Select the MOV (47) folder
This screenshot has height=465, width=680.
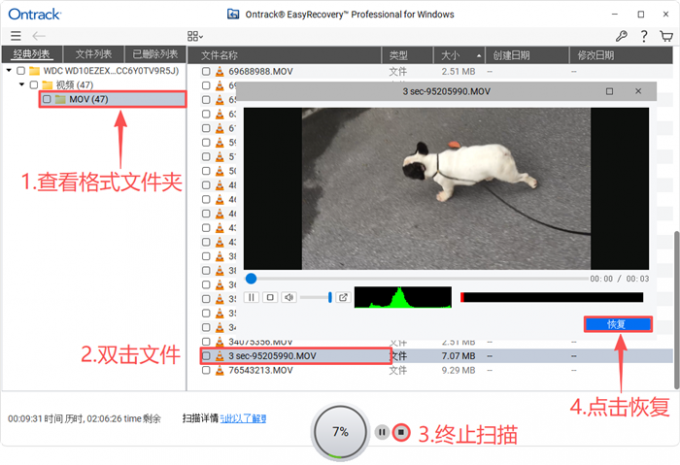(113, 99)
